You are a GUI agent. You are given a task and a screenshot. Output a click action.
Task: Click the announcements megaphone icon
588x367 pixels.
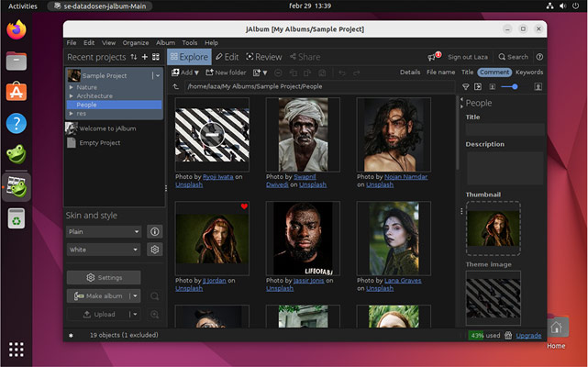pyautogui.click(x=432, y=57)
